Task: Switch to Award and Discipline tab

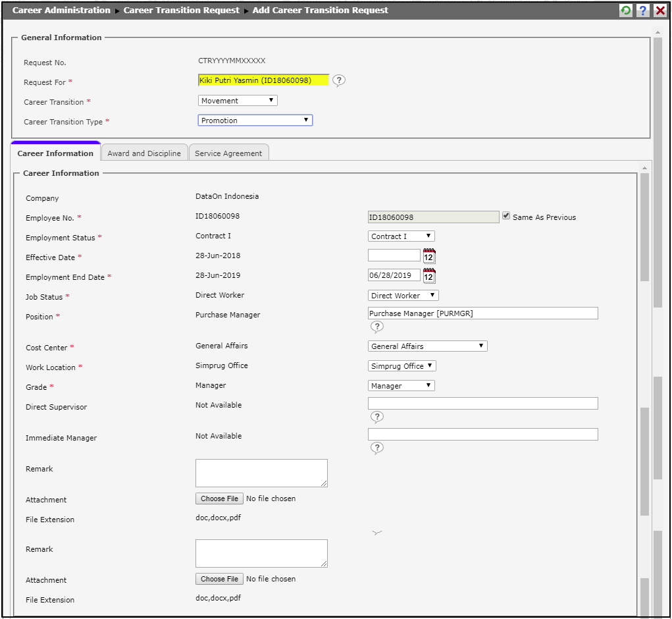Action: click(x=144, y=153)
